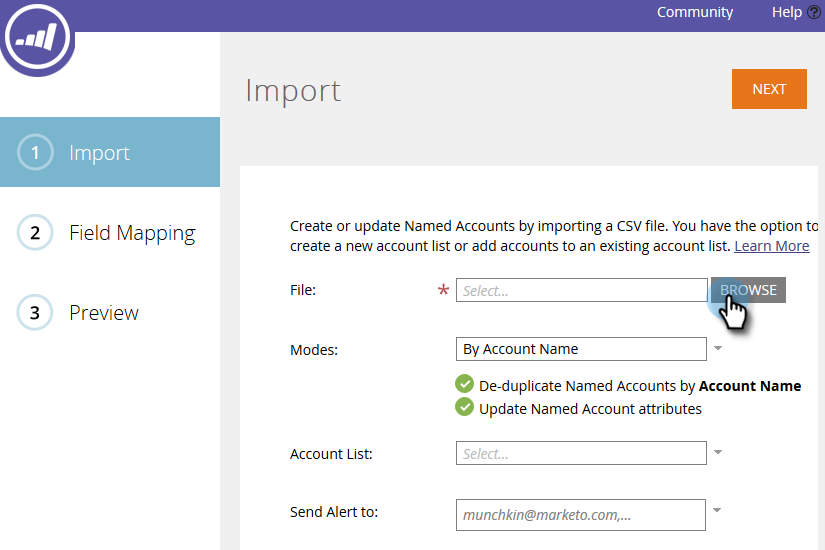
Task: Click the step 1 circle icon
Action: (35, 153)
